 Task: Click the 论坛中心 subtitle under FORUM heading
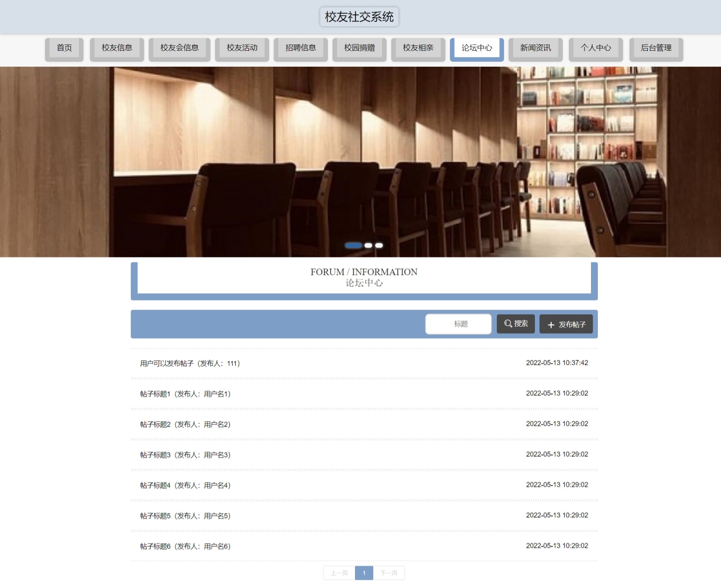click(364, 283)
